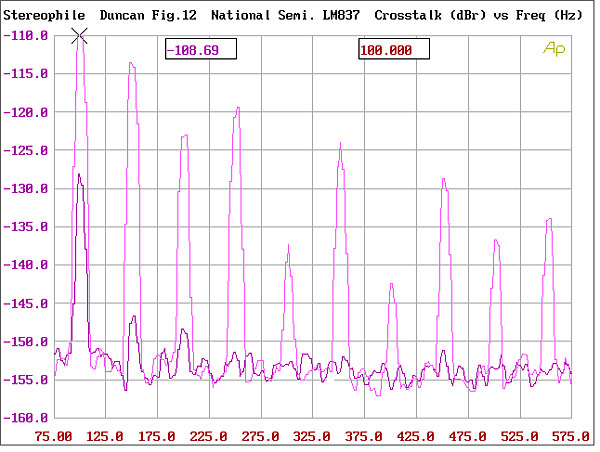Click the 475.0 x-axis label

pos(468,436)
